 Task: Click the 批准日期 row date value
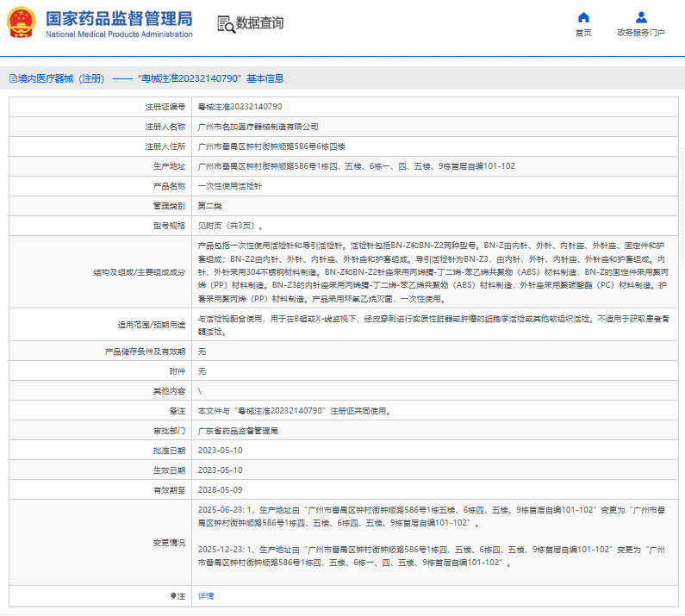(x=220, y=450)
